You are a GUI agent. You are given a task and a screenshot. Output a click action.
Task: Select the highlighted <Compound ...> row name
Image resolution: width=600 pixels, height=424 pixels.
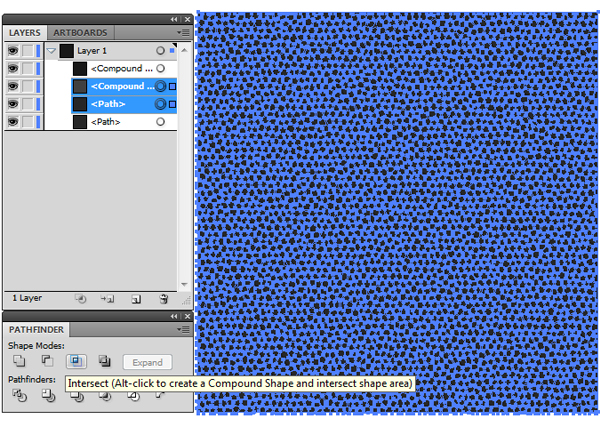(122, 86)
